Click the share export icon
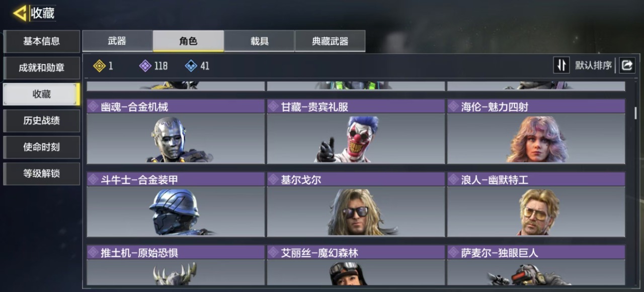 tap(627, 65)
